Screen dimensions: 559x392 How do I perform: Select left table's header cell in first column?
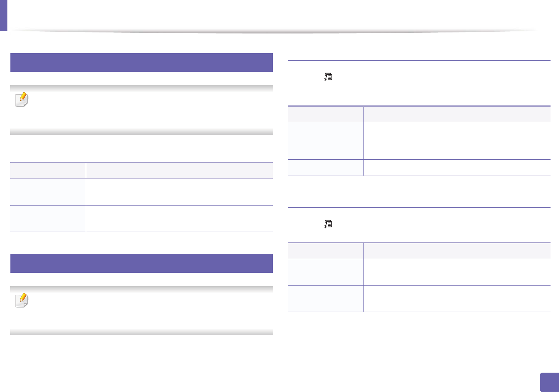(x=48, y=171)
